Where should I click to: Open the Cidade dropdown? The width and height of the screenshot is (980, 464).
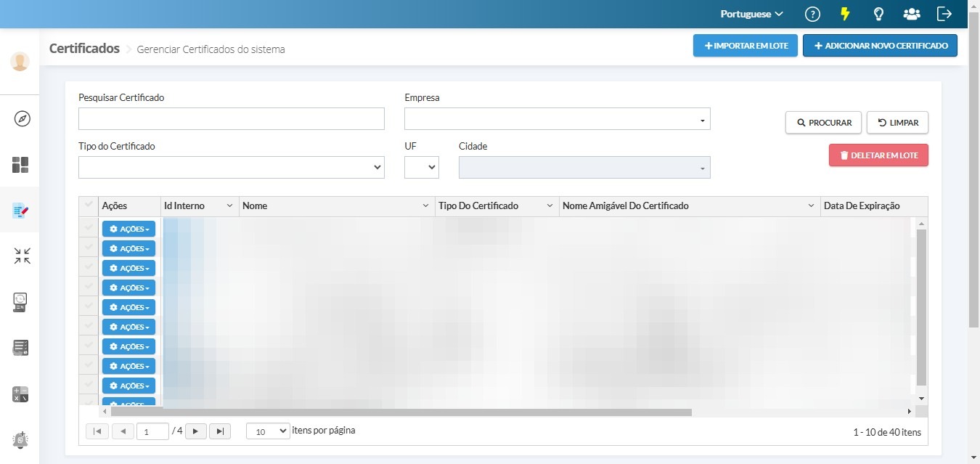coord(584,167)
